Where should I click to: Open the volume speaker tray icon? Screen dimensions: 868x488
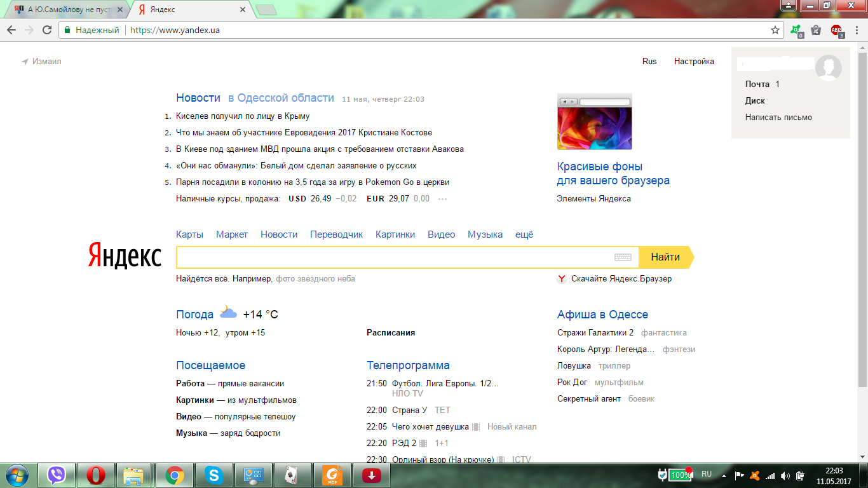coord(785,475)
